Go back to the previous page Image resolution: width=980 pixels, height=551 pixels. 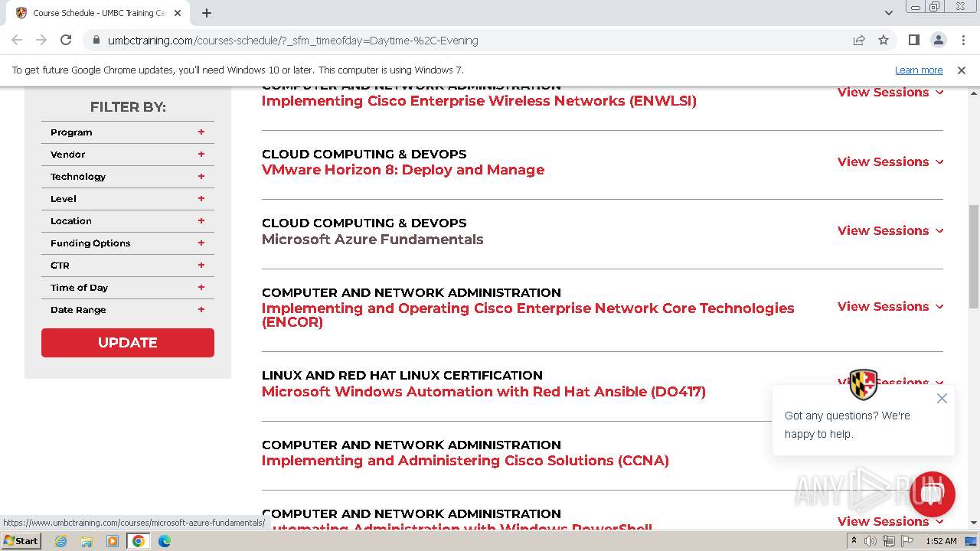point(17,40)
